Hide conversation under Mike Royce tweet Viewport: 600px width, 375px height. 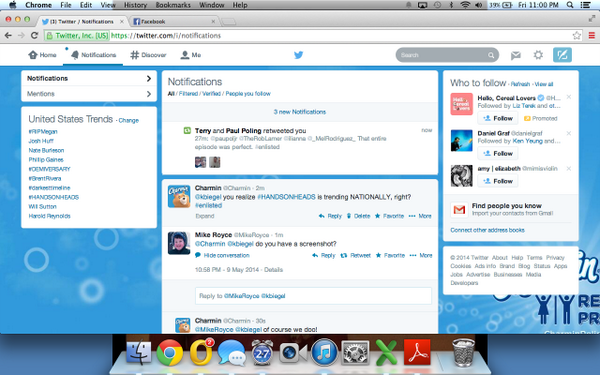coord(222,256)
